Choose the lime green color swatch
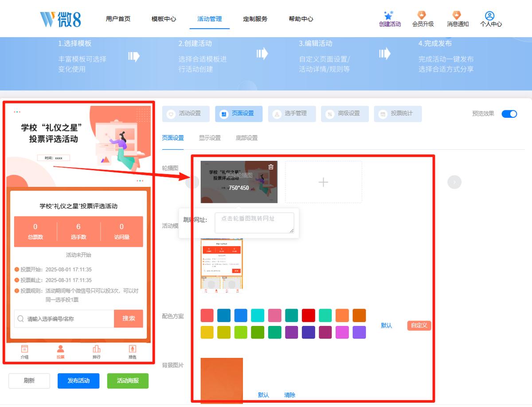 point(241,332)
